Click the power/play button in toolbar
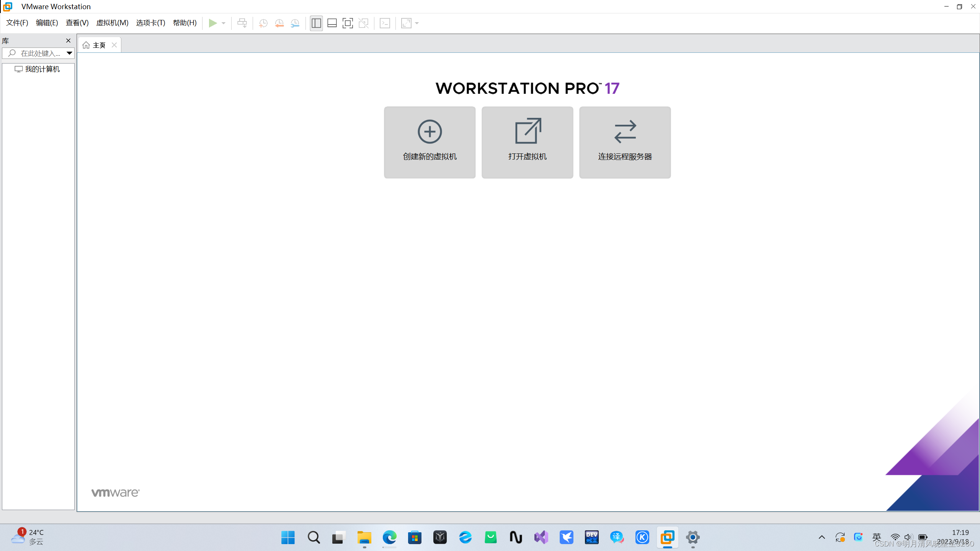Image resolution: width=980 pixels, height=551 pixels. point(213,23)
